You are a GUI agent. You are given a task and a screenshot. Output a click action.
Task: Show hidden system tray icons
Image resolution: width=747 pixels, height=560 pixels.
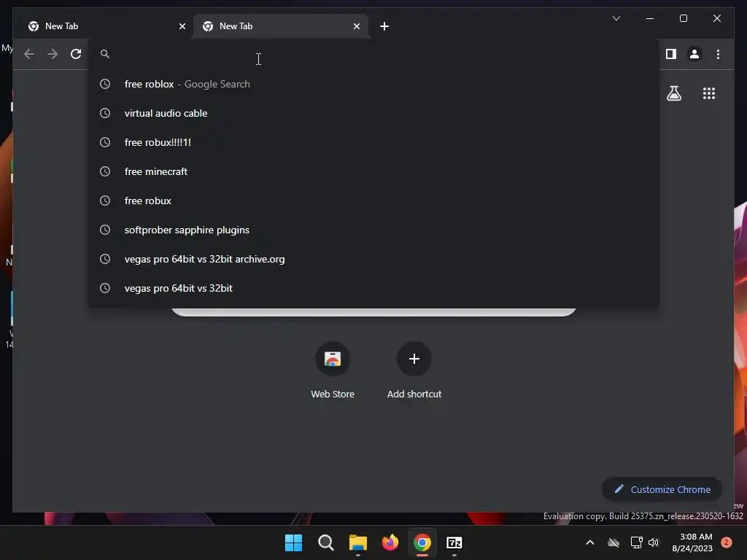(589, 542)
